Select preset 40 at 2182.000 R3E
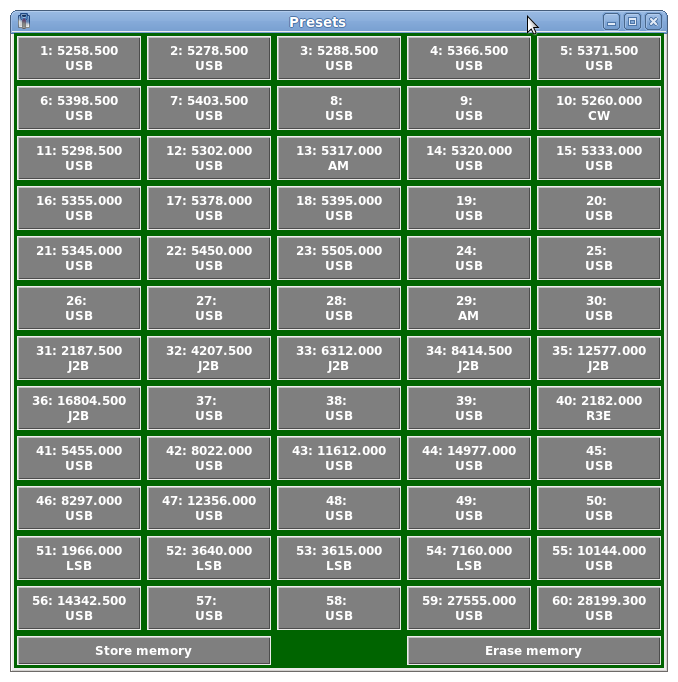 tap(598, 408)
